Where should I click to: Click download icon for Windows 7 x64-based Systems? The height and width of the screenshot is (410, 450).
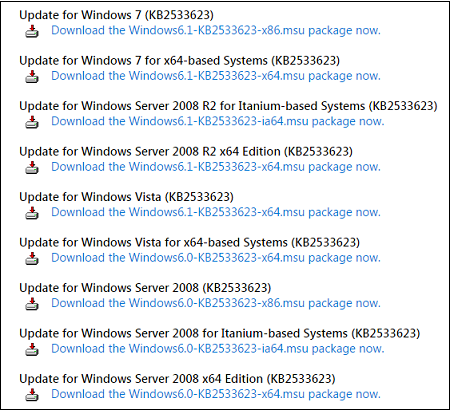tap(32, 77)
